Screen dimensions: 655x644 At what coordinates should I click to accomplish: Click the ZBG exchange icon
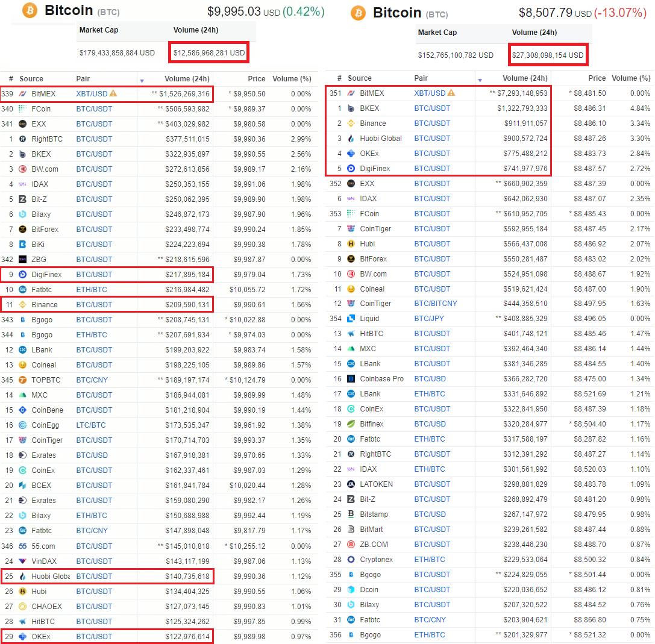[x=22, y=260]
